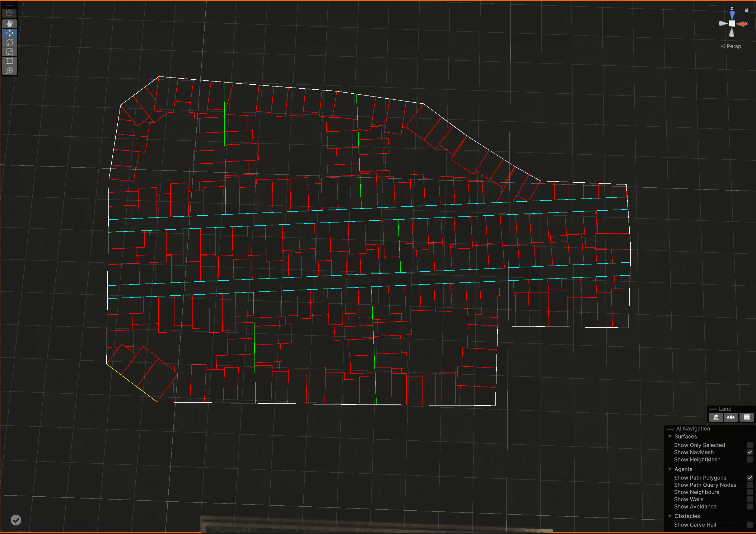Enable Show Path Query Nodes checkbox

click(x=750, y=485)
